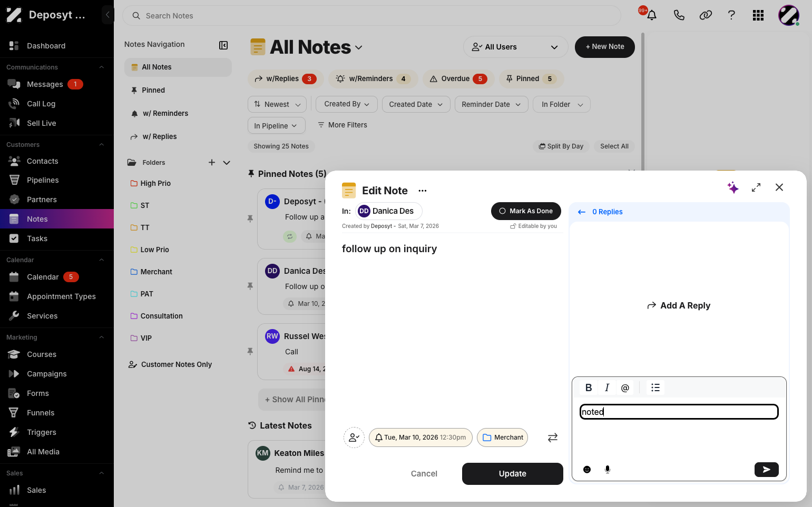Toggle the Pinned filter chip
Viewport: 812px width, 507px height.
click(x=531, y=79)
